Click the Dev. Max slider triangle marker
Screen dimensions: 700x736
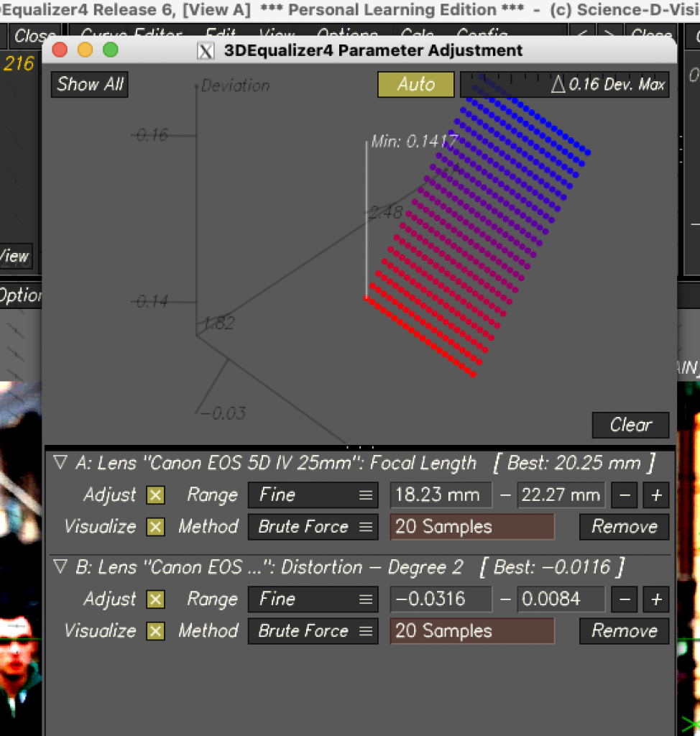[558, 85]
